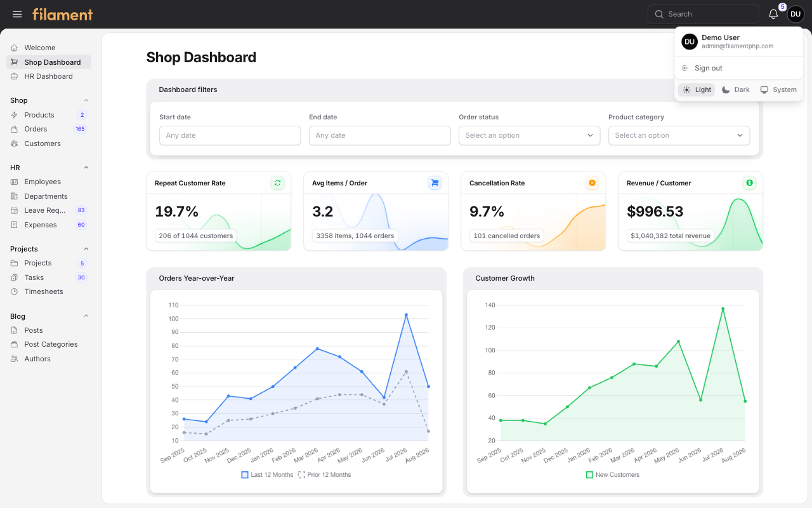812x508 pixels.
Task: Click the cart icon on Avg Items / Order card
Action: coord(435,183)
